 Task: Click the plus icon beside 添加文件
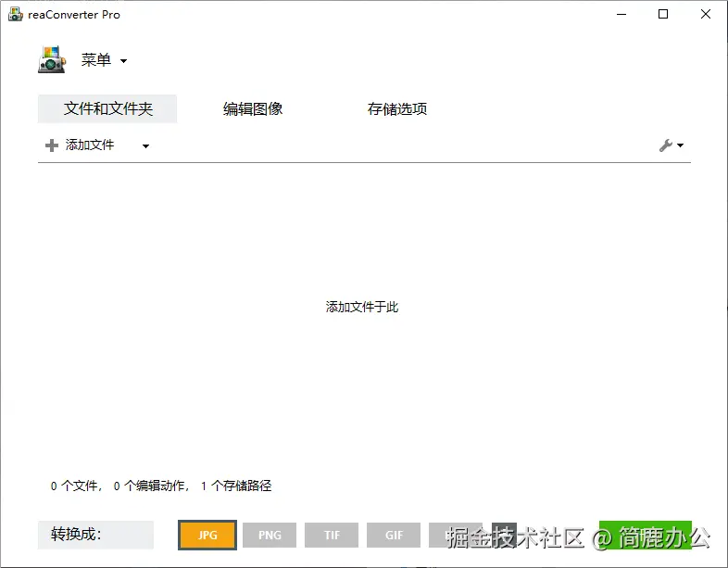pyautogui.click(x=52, y=145)
